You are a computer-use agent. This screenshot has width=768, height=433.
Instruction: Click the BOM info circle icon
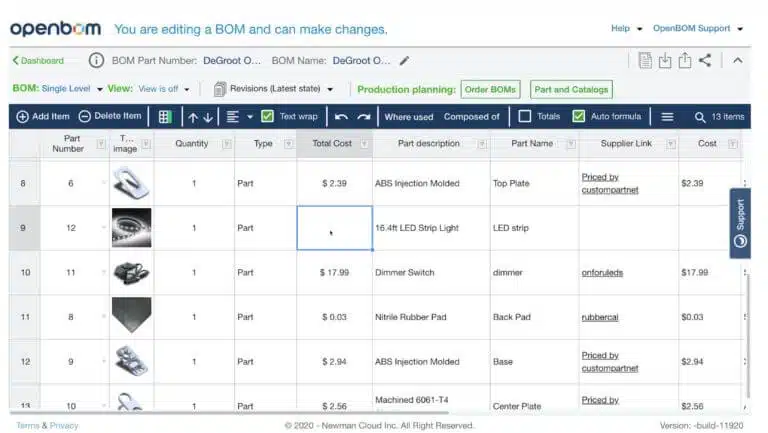click(x=96, y=60)
